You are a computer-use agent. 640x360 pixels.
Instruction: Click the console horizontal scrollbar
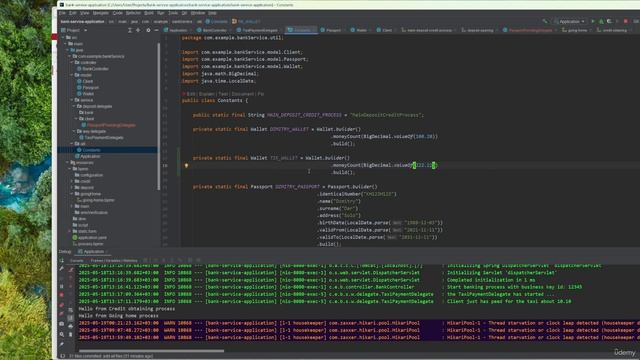click(151, 351)
